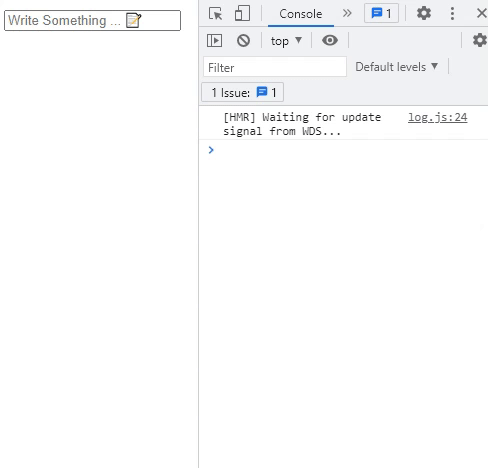Switch to the Console tab
Viewport: 488px width, 468px height.
301,14
